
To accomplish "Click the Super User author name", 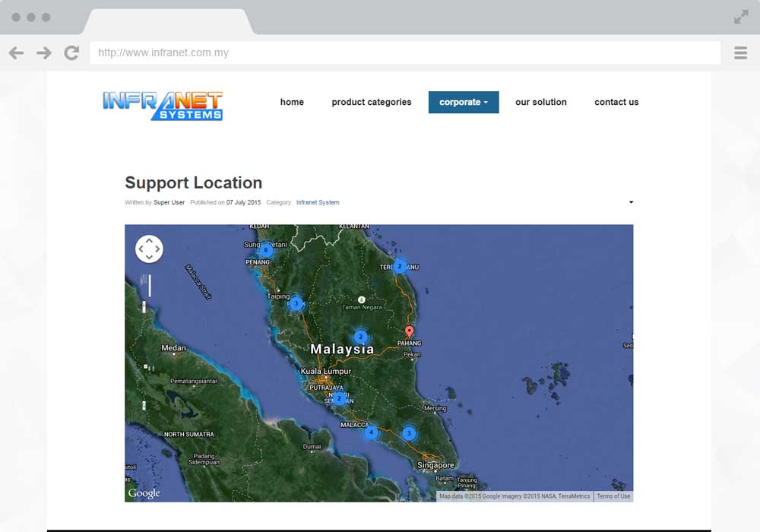I will pos(169,202).
